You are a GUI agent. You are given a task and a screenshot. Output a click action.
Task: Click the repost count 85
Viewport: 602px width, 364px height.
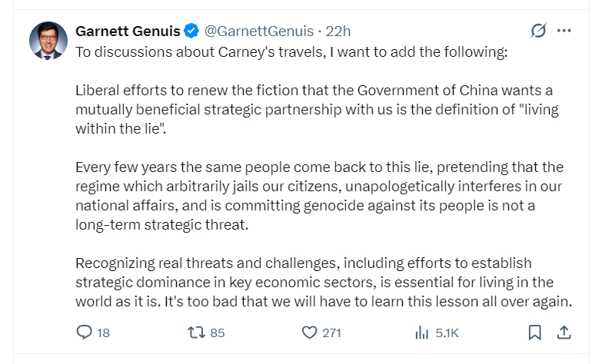(217, 333)
